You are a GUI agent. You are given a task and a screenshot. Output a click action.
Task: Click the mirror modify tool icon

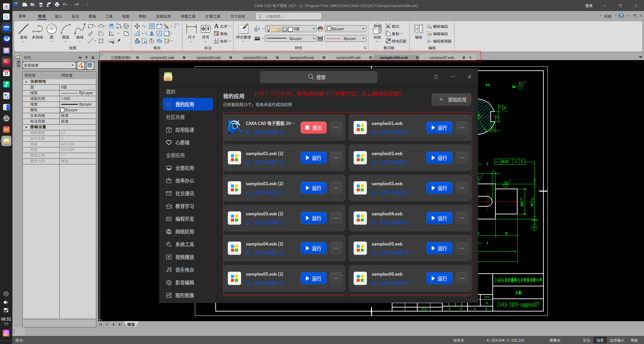(x=152, y=33)
